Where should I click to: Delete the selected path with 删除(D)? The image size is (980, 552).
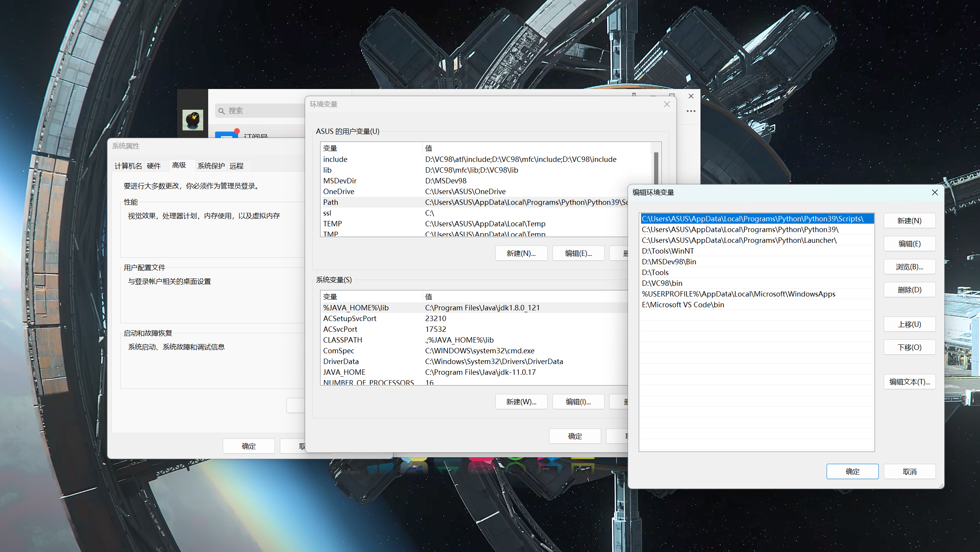[909, 290]
